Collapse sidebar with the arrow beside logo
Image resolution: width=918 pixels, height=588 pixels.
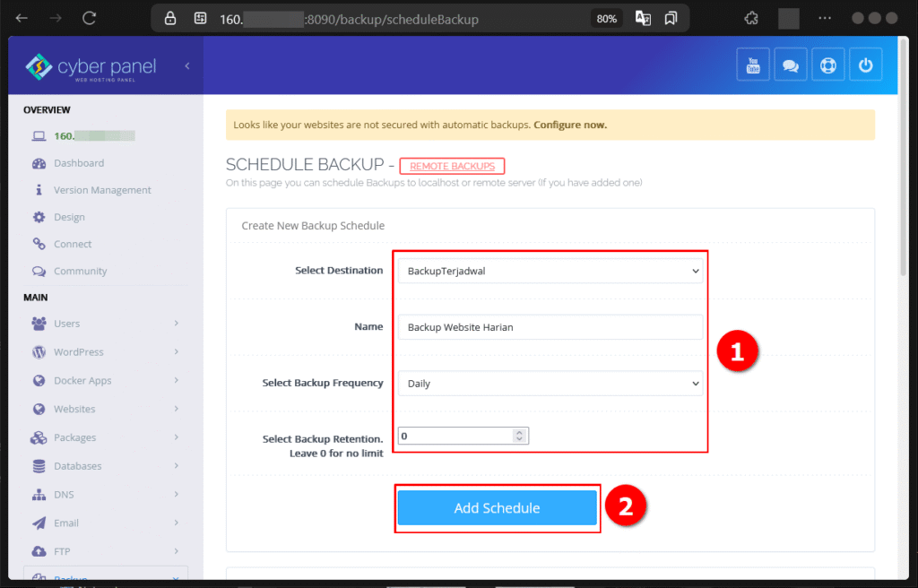[187, 65]
